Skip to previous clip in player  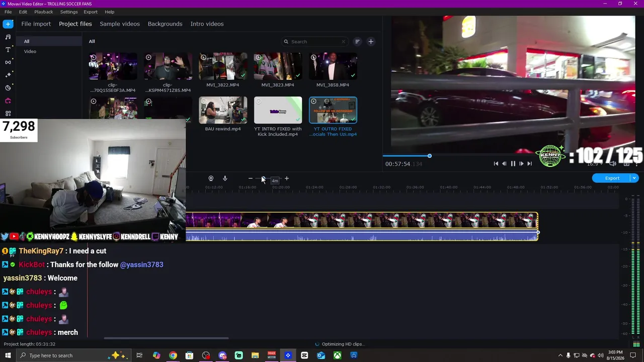point(496,163)
